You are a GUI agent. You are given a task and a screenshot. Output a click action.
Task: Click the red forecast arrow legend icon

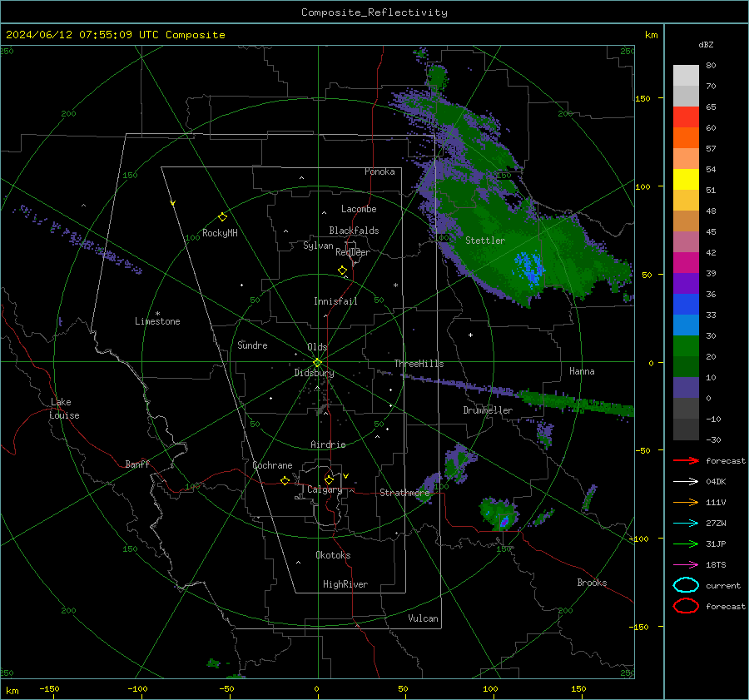point(686,460)
